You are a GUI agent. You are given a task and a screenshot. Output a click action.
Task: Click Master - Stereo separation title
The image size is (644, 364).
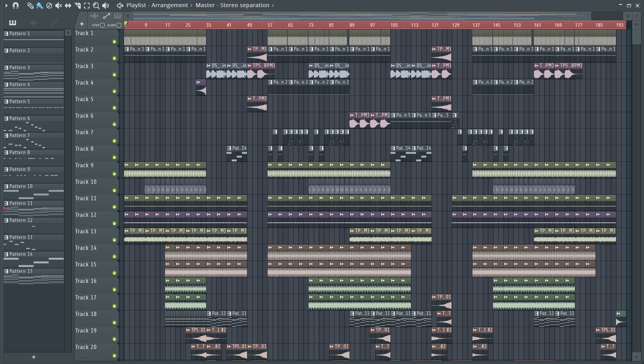(232, 5)
